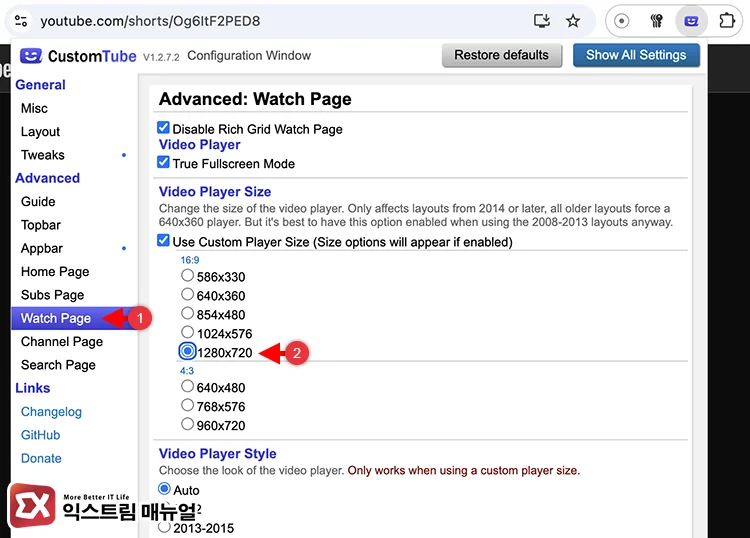The height and width of the screenshot is (538, 750).
Task: Click the fork-shaped extension icon in toolbar
Action: click(657, 20)
